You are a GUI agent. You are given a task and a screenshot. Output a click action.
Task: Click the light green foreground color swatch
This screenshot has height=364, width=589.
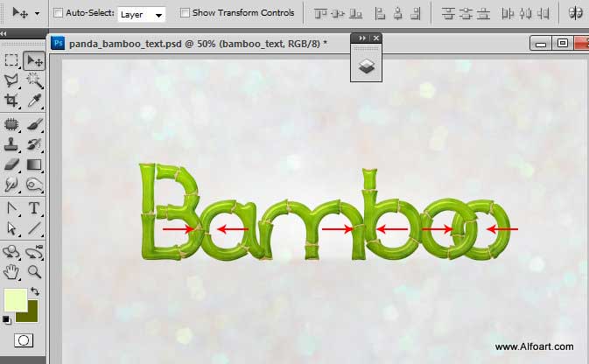pos(15,299)
